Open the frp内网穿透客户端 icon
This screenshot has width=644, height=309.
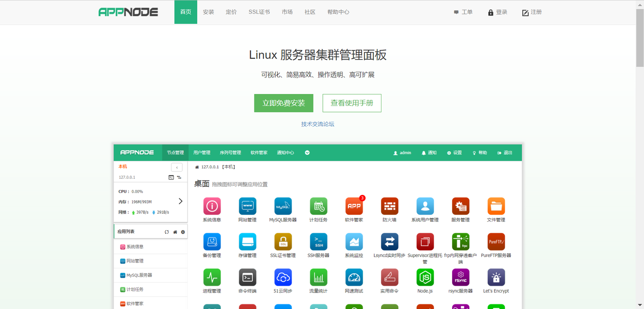pyautogui.click(x=461, y=242)
